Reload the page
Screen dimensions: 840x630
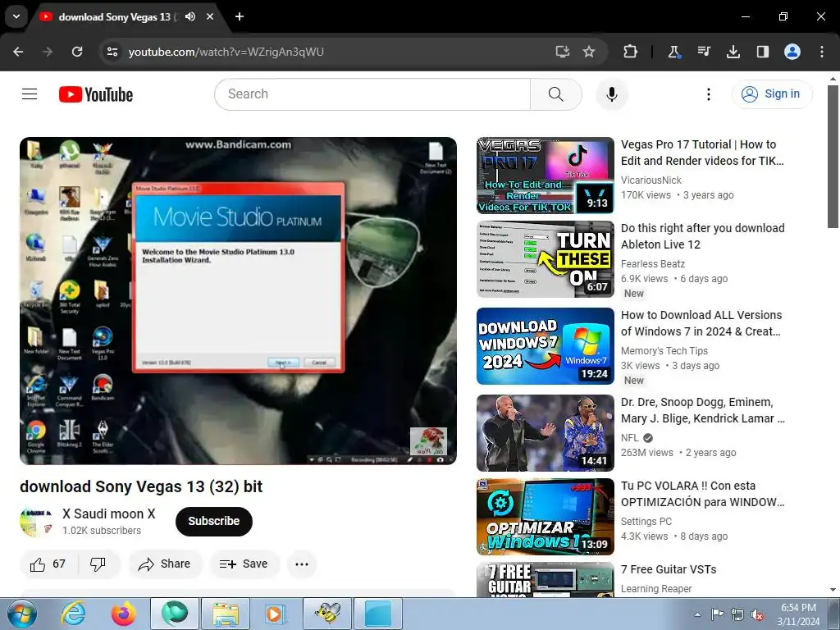coord(77,52)
